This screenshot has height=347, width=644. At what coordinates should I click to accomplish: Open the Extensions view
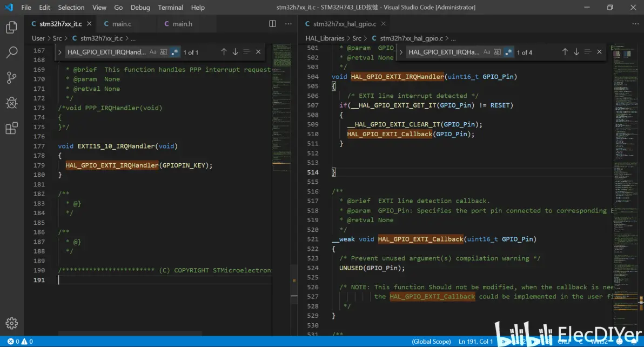[x=11, y=128]
